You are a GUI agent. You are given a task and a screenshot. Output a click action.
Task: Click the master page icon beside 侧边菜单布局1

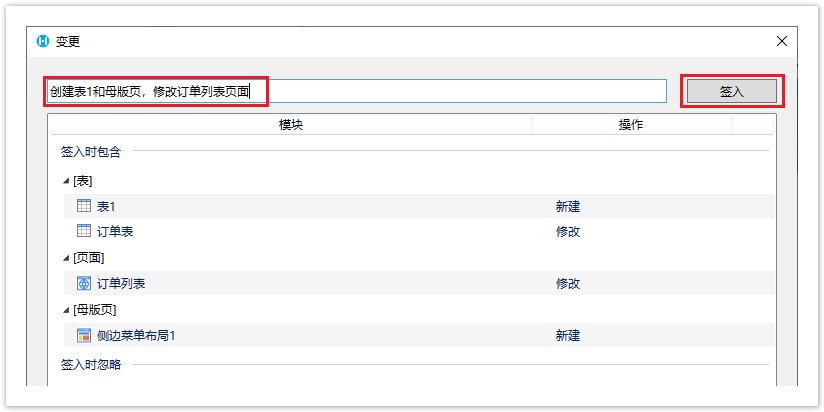(x=84, y=335)
